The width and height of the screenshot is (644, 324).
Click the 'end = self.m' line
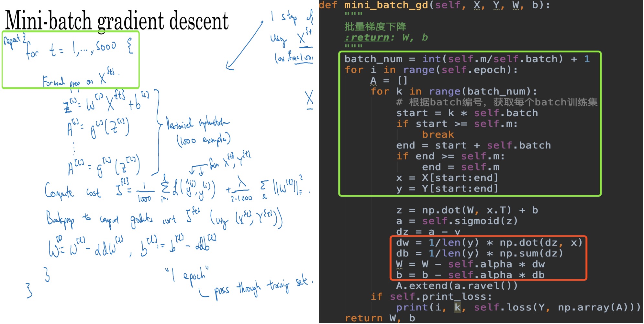pyautogui.click(x=461, y=167)
